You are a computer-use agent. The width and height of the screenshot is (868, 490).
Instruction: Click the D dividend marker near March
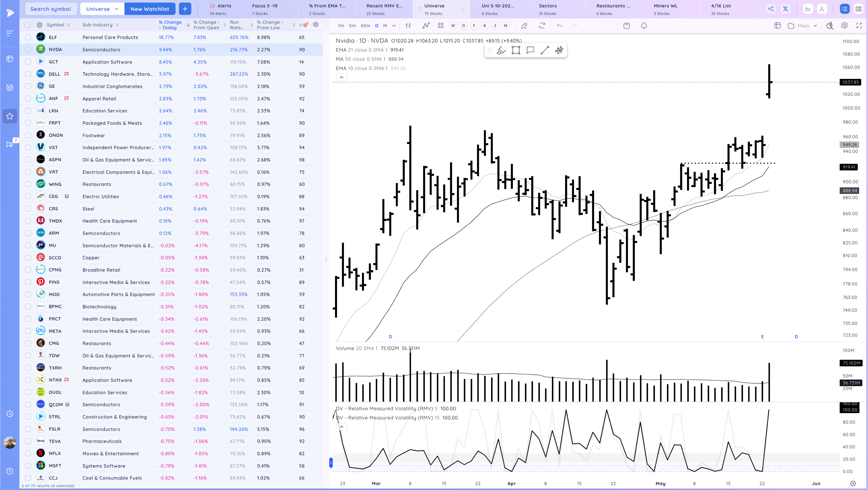tap(390, 337)
